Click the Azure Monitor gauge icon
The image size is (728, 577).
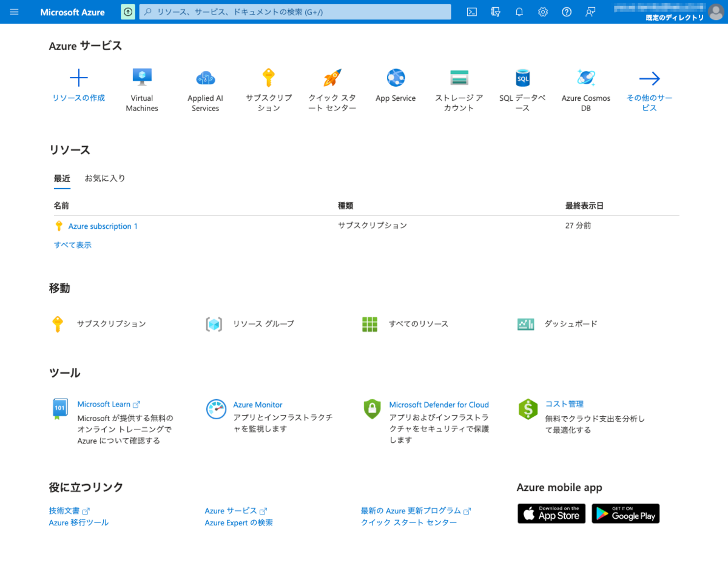click(x=216, y=409)
